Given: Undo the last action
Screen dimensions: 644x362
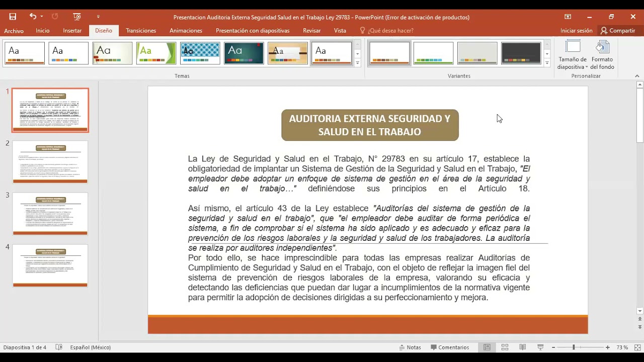Looking at the screenshot, I should click(33, 17).
